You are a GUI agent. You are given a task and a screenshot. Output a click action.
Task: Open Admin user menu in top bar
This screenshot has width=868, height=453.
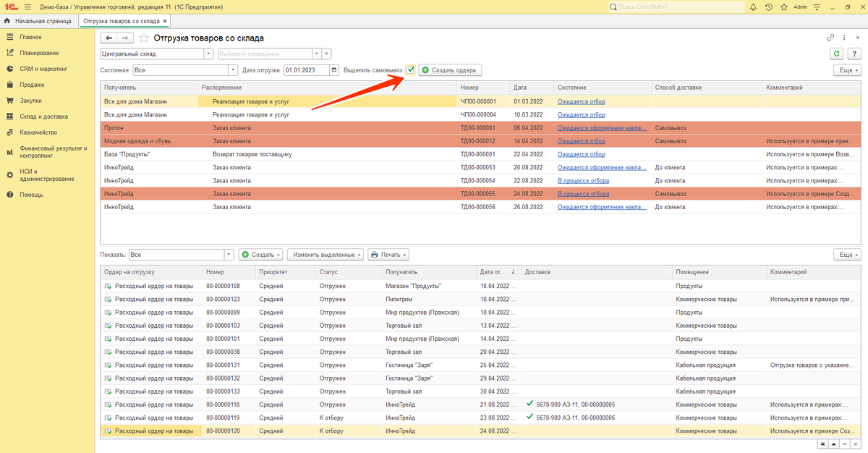pyautogui.click(x=800, y=7)
